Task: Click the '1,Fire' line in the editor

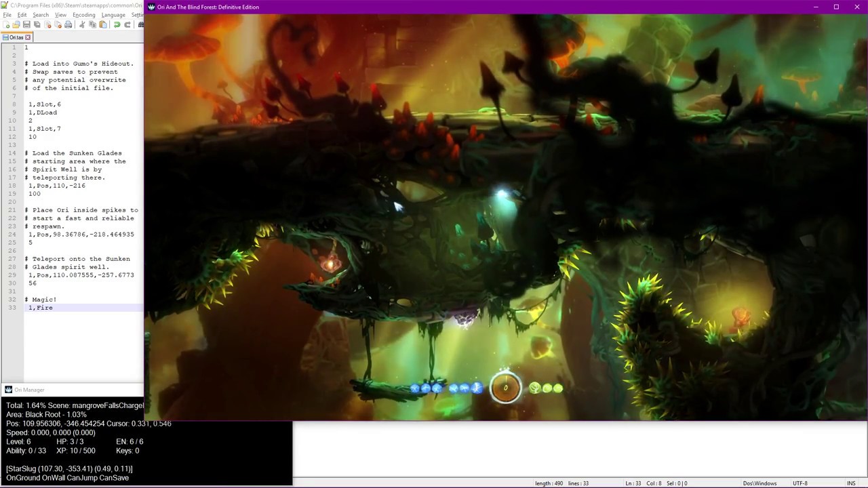Action: point(41,308)
